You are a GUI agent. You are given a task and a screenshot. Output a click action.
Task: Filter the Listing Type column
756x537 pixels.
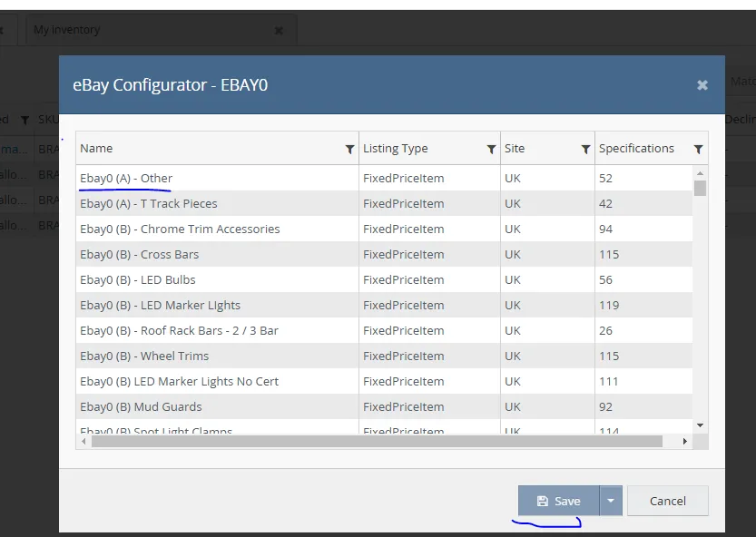(491, 150)
